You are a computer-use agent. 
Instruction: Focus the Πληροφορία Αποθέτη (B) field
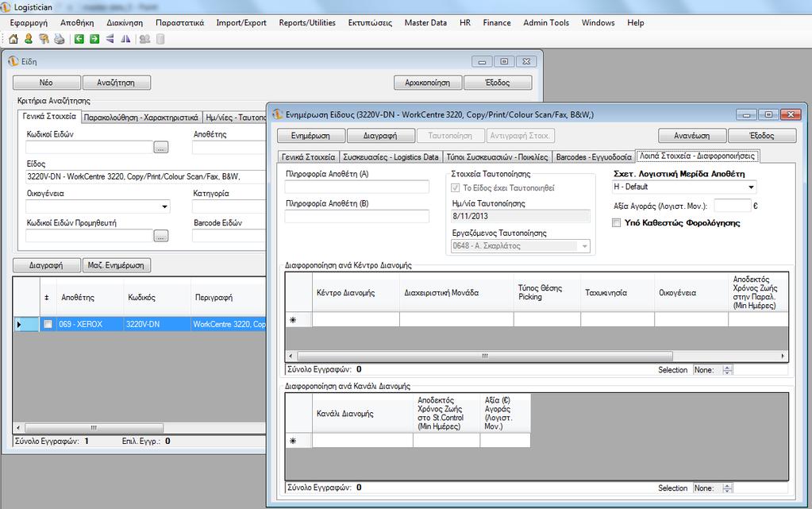click(357, 216)
